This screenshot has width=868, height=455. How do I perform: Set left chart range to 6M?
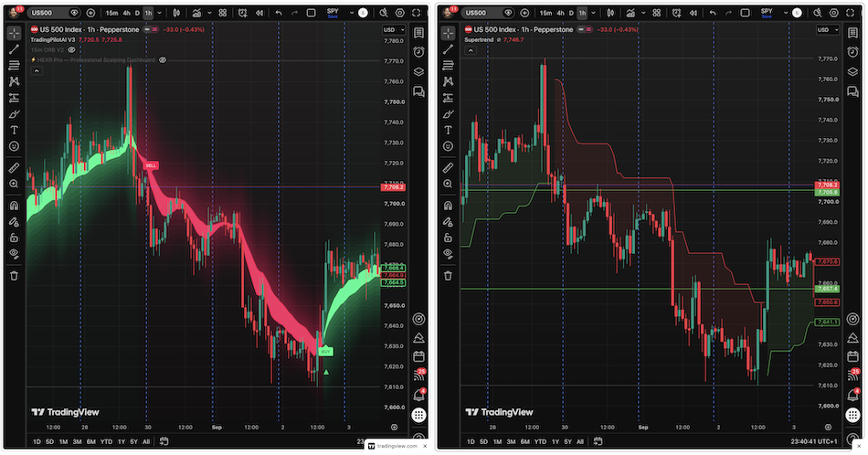point(90,441)
